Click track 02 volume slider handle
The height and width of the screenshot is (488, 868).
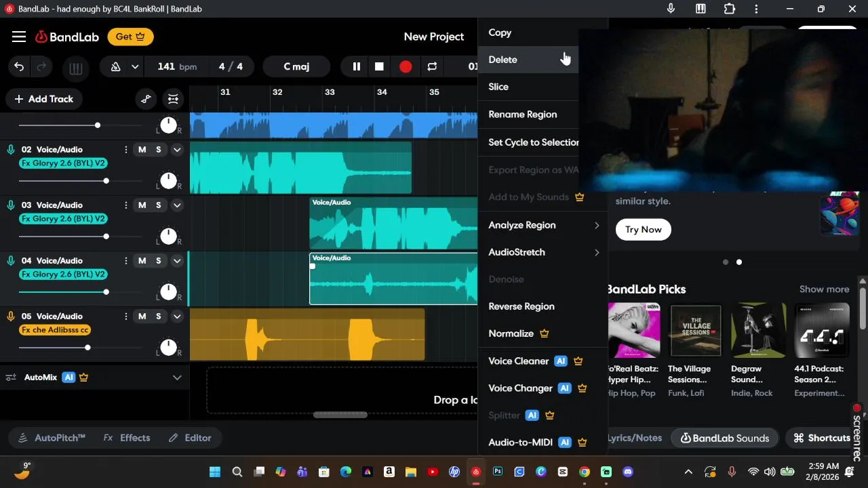pos(106,181)
